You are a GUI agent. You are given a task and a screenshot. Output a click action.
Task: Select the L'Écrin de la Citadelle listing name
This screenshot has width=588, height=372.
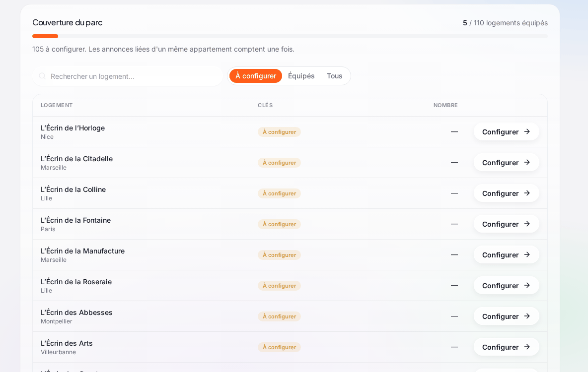tap(76, 158)
